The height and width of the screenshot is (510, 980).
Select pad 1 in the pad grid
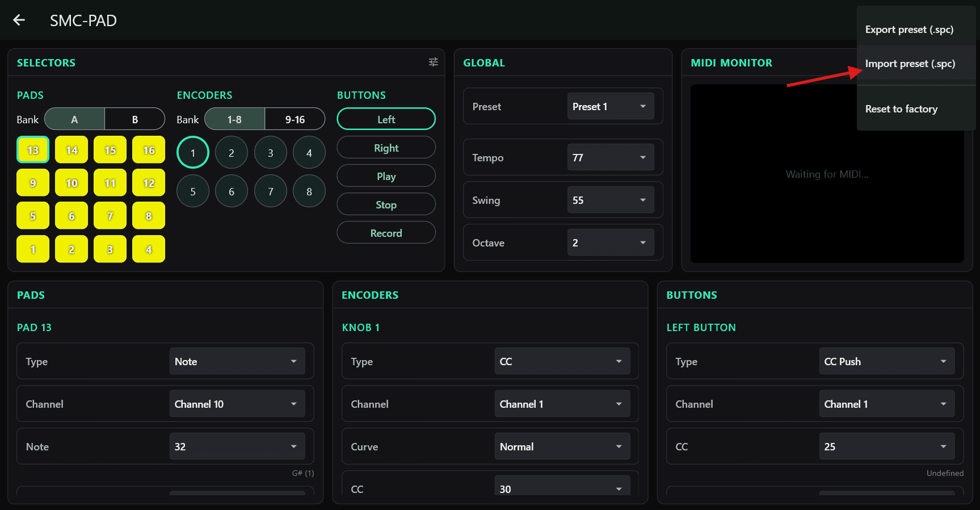pyautogui.click(x=33, y=249)
